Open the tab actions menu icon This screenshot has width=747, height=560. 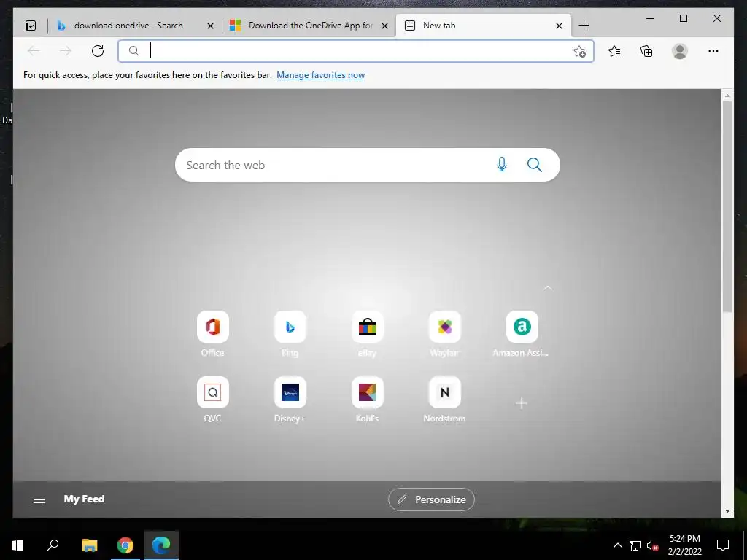pos(31,26)
